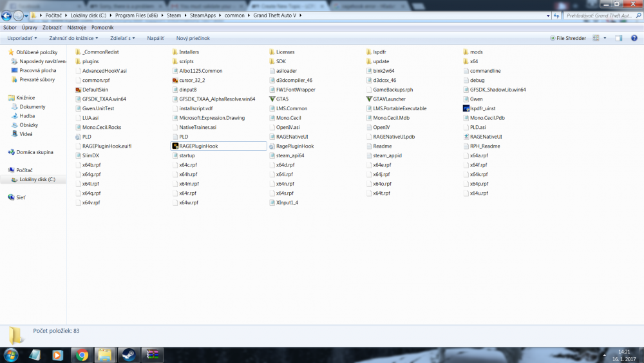Open the preview pane toggle icon
Screen dimensions: 644x363
tap(618, 38)
